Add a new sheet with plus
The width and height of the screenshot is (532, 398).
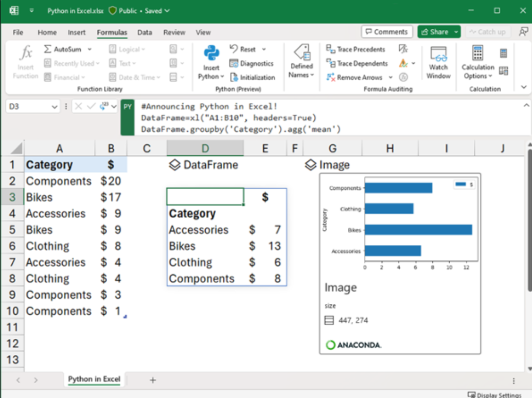(x=153, y=381)
